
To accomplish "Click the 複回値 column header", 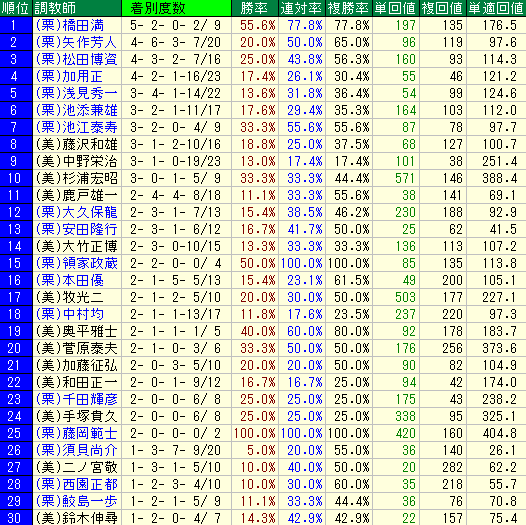I will click(x=442, y=8).
